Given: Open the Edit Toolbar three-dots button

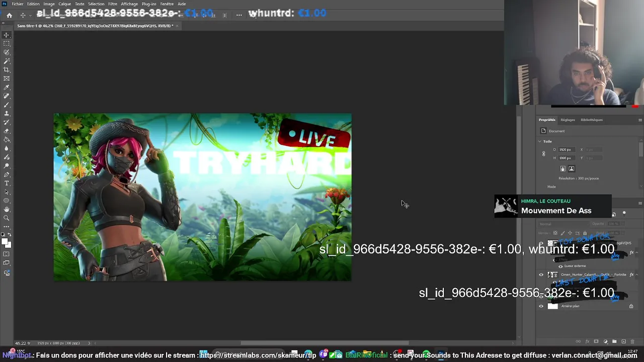Looking at the screenshot, I should point(7,226).
